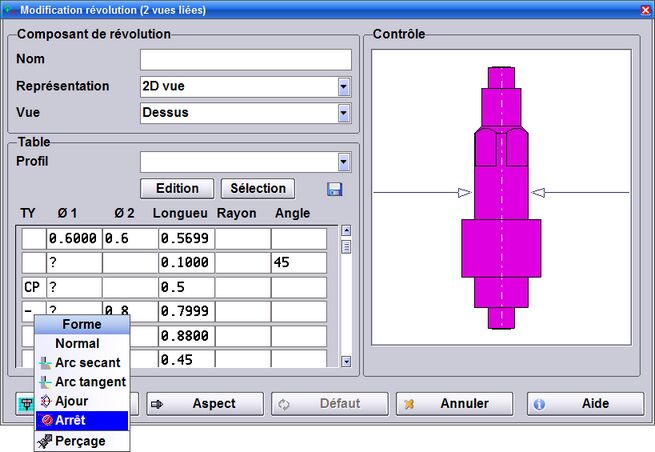This screenshot has height=452, width=655.
Task: Click the table scrollbar thumb
Action: tap(346, 246)
